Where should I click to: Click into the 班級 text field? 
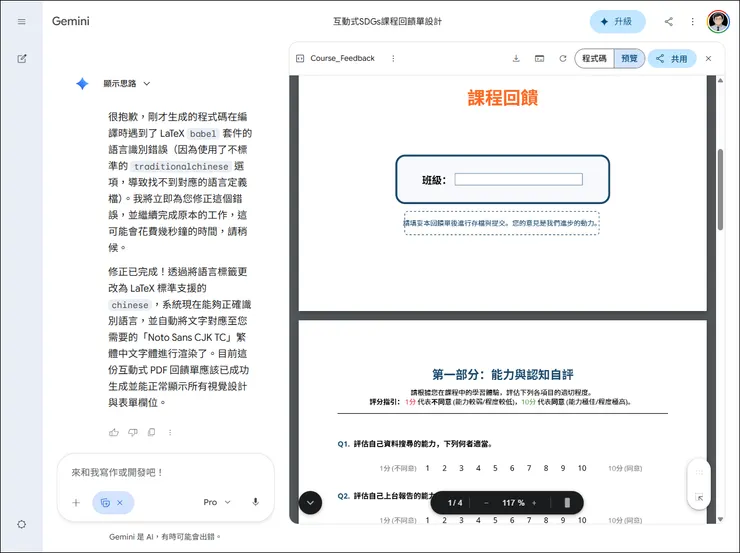518,179
